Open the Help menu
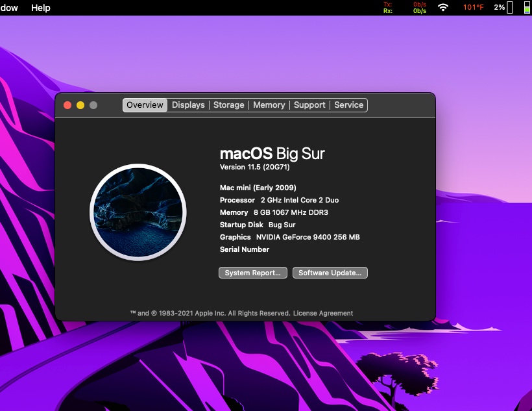The width and height of the screenshot is (532, 411). 41,8
